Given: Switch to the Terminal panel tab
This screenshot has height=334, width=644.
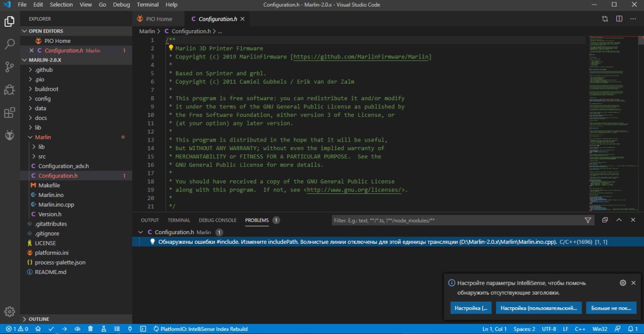Looking at the screenshot, I should point(179,220).
